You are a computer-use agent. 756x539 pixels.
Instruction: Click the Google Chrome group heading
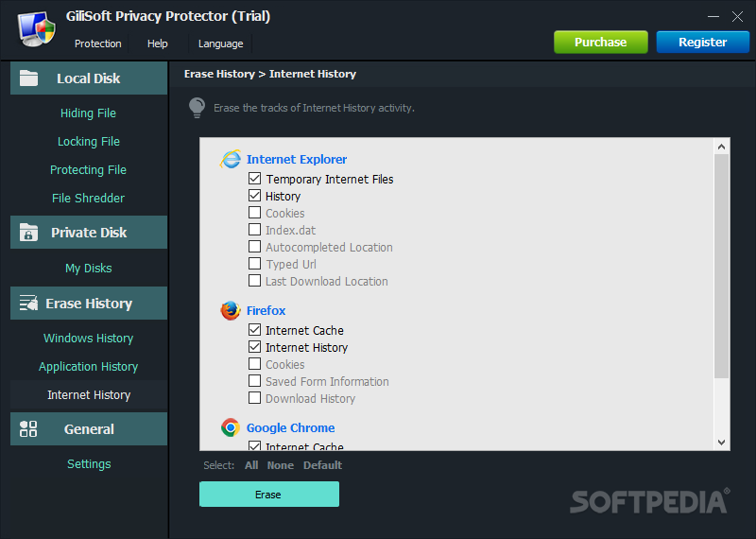point(290,427)
